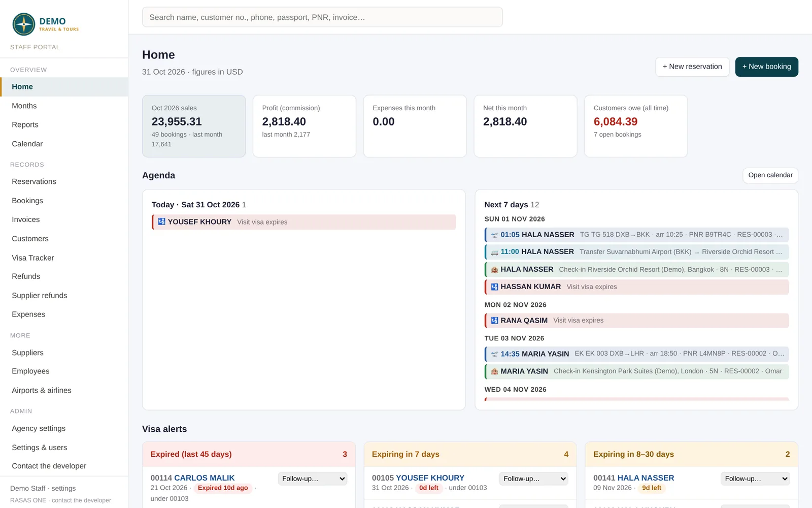Focus the search name, customer no. field
The height and width of the screenshot is (508, 812).
point(322,17)
